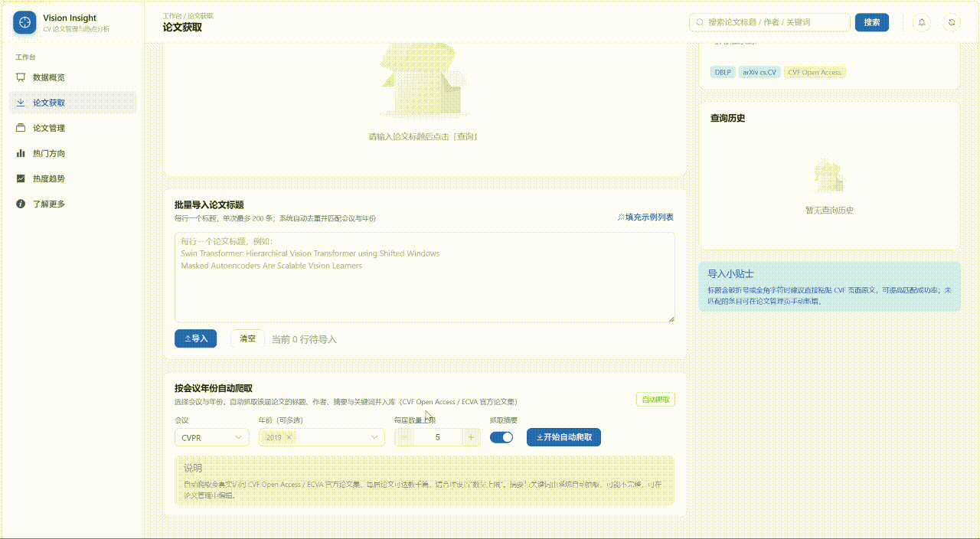The width and height of the screenshot is (980, 539).
Task: Click the 清空 button
Action: pyautogui.click(x=247, y=338)
